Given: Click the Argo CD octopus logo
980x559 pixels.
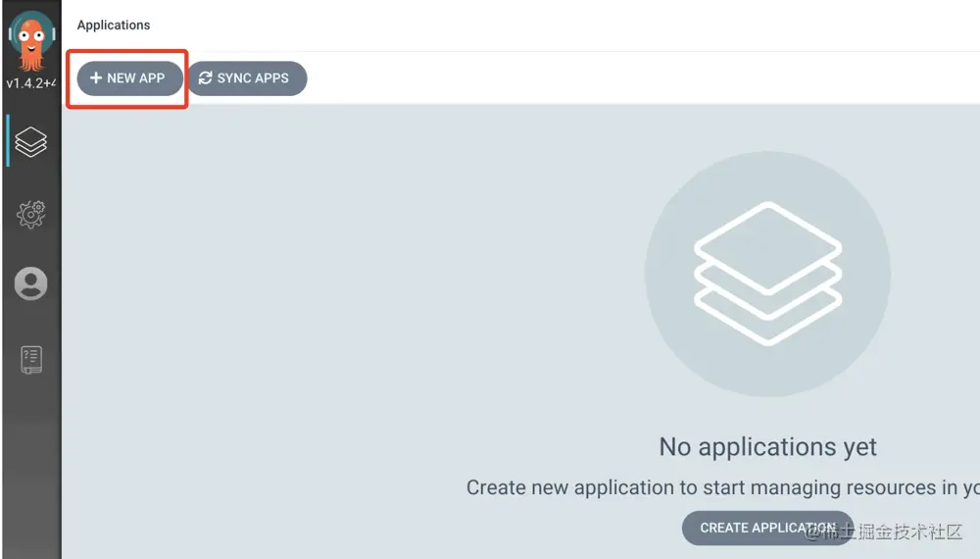Looking at the screenshot, I should pos(31,41).
